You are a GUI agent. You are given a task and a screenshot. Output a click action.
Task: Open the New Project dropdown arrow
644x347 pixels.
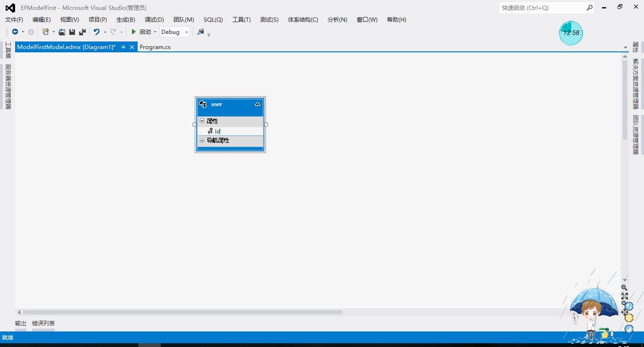pos(53,32)
